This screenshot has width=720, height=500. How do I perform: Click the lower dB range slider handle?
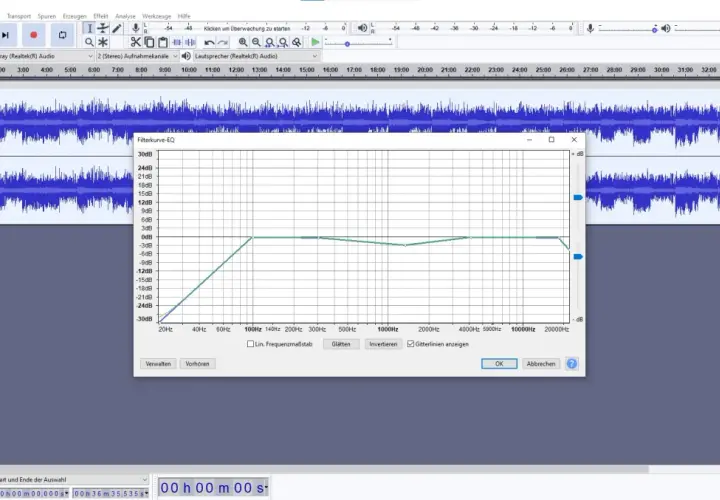click(578, 257)
